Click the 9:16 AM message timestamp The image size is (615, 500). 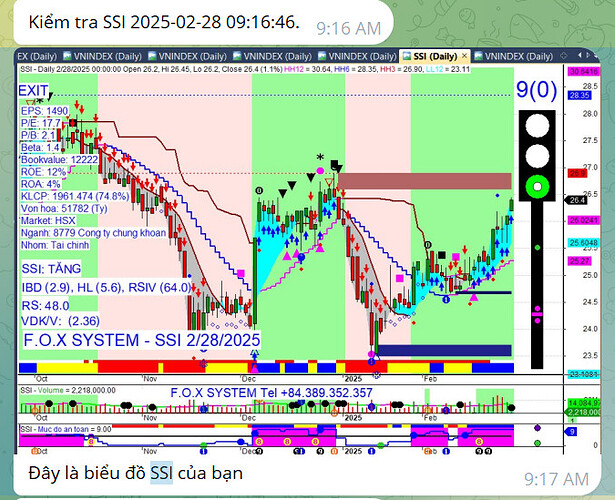349,29
